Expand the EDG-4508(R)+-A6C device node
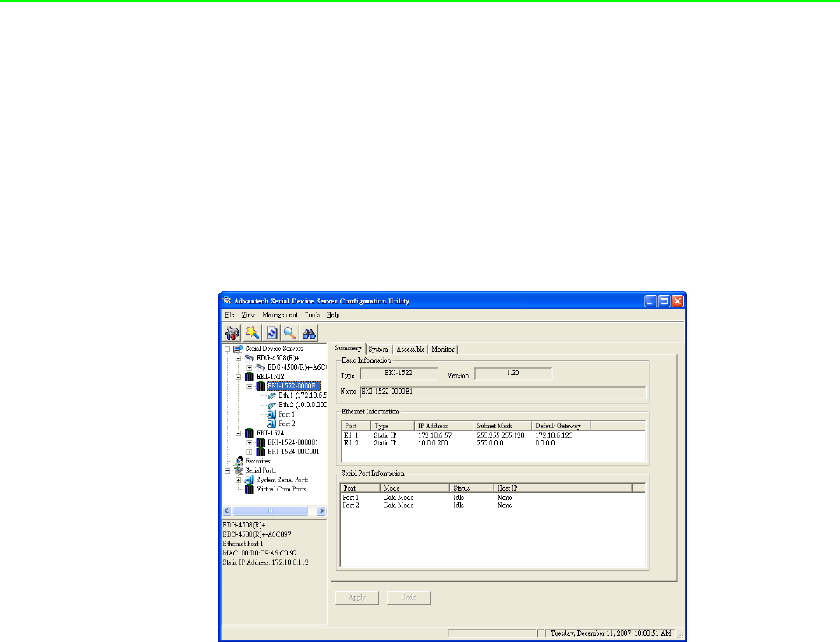Viewport: 840px width, 642px height. click(250, 367)
